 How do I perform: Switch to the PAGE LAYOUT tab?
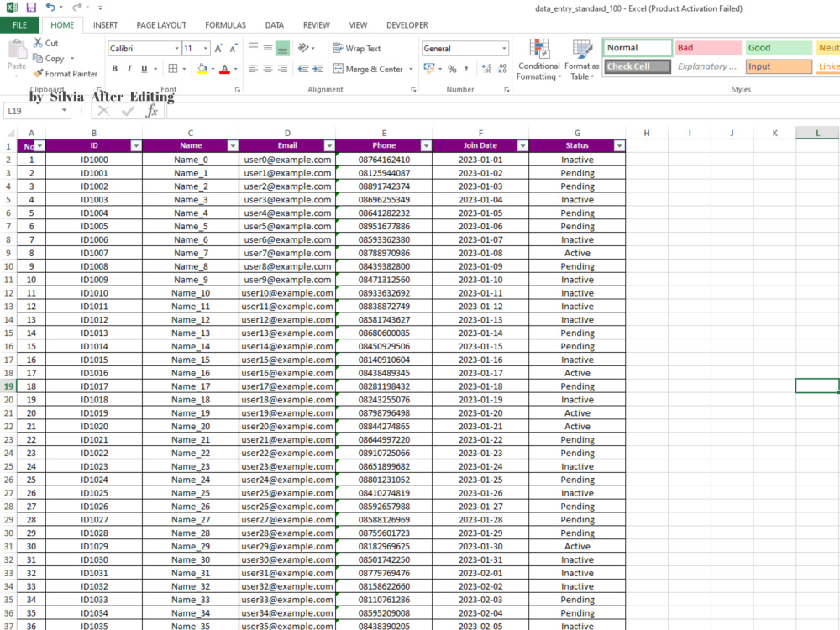click(161, 25)
